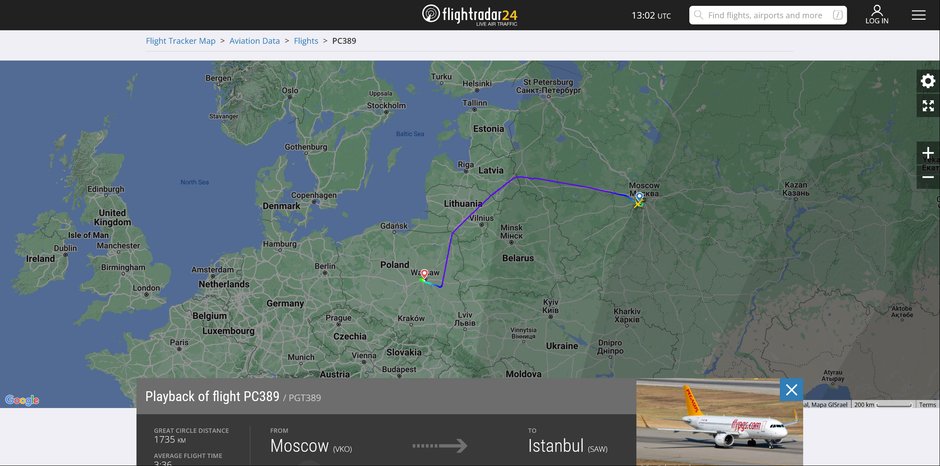This screenshot has height=466, width=940.
Task: Open the map settings gear icon
Action: tap(928, 81)
